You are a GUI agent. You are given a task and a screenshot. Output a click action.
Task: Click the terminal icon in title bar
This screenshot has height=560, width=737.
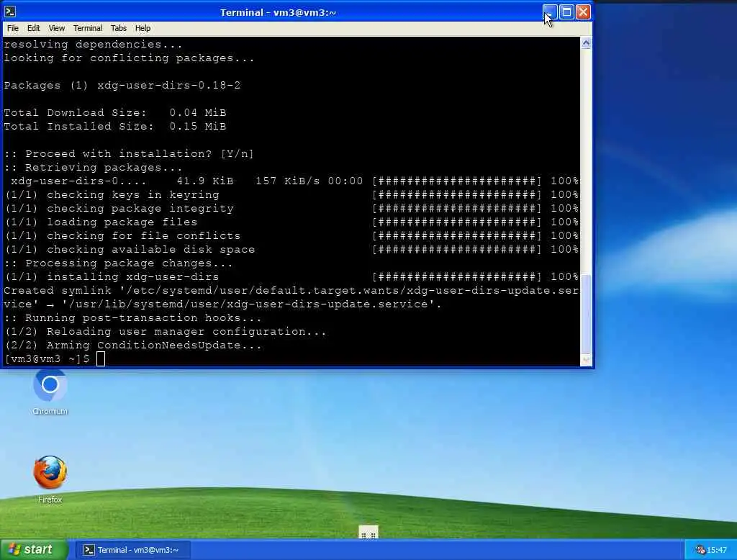click(x=10, y=12)
